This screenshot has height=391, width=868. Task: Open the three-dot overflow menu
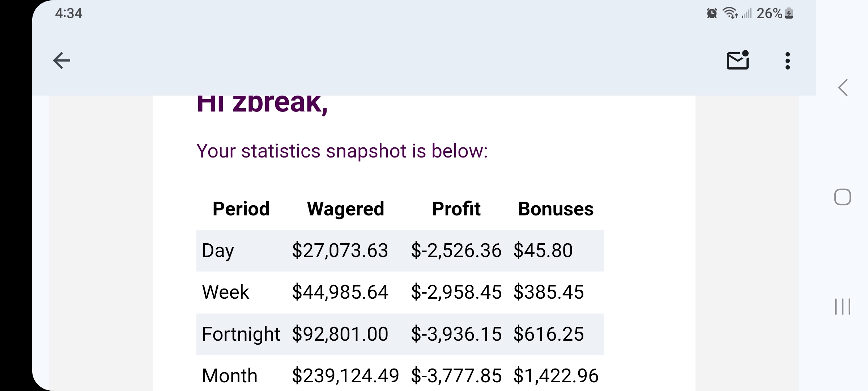click(x=787, y=61)
